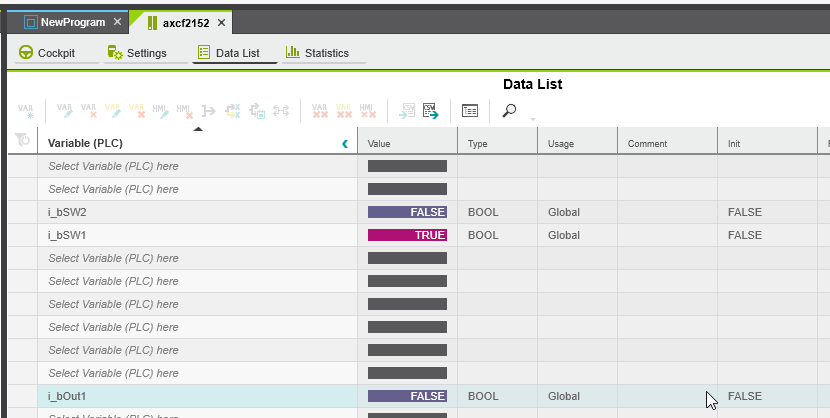
Task: Click the Cockpit steering wheel icon
Action: click(25, 52)
